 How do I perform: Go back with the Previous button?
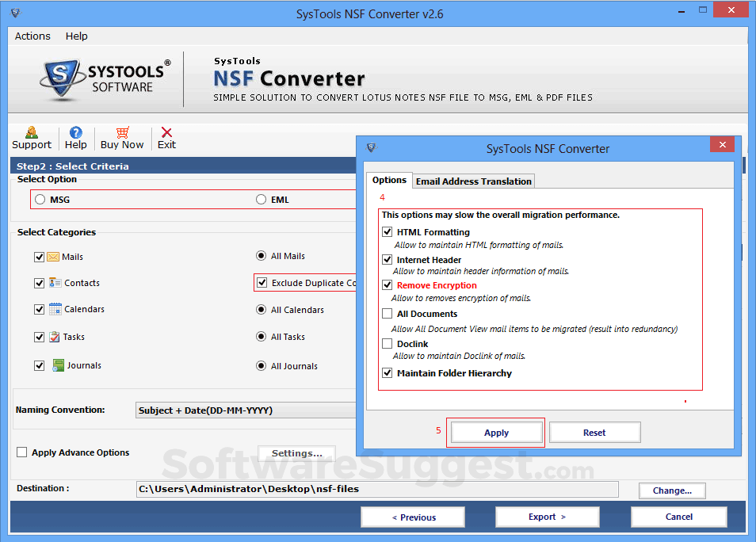(413, 517)
